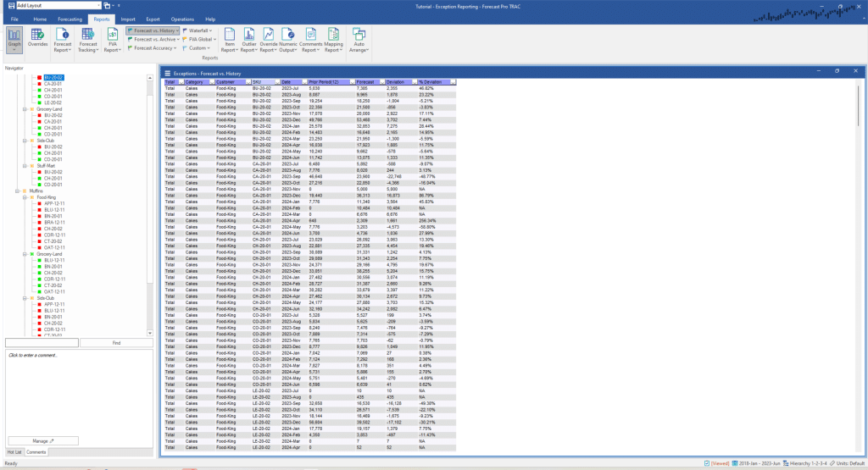Switch to the Comments tab at panel bottom
This screenshot has width=868, height=470.
pos(36,452)
